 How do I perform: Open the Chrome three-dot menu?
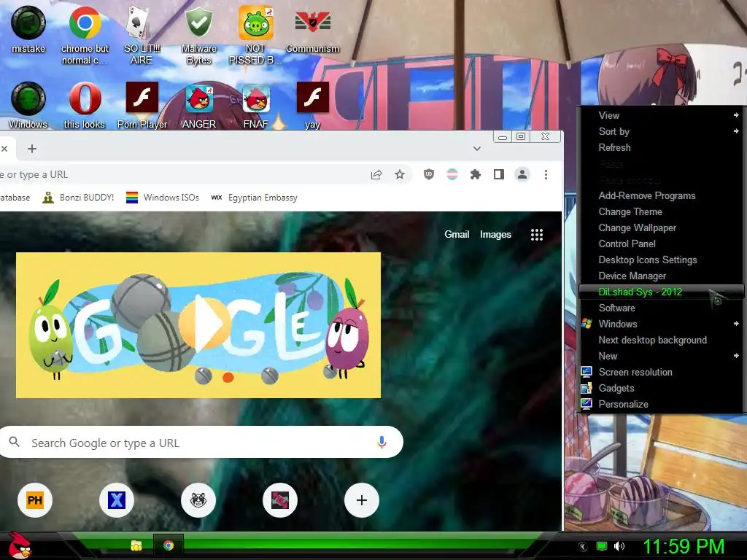coord(546,175)
